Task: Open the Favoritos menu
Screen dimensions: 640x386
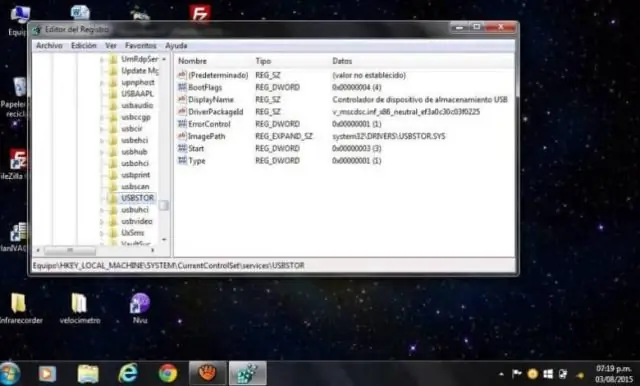Action: pyautogui.click(x=140, y=45)
